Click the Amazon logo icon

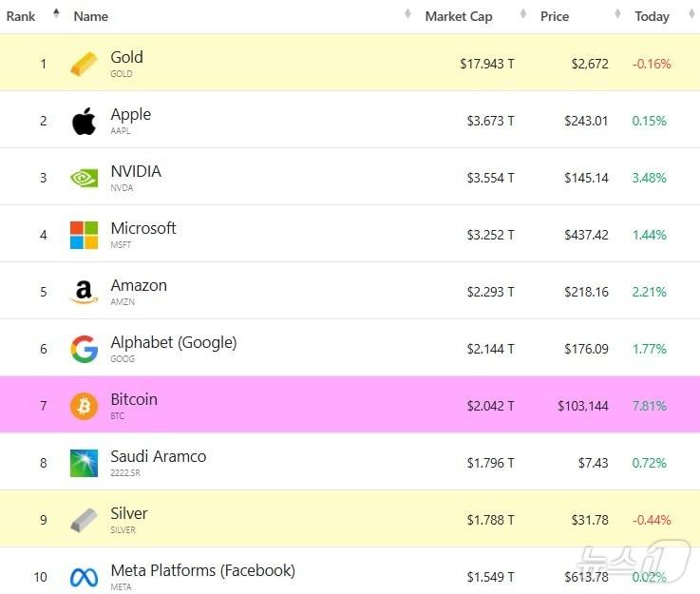[84, 292]
